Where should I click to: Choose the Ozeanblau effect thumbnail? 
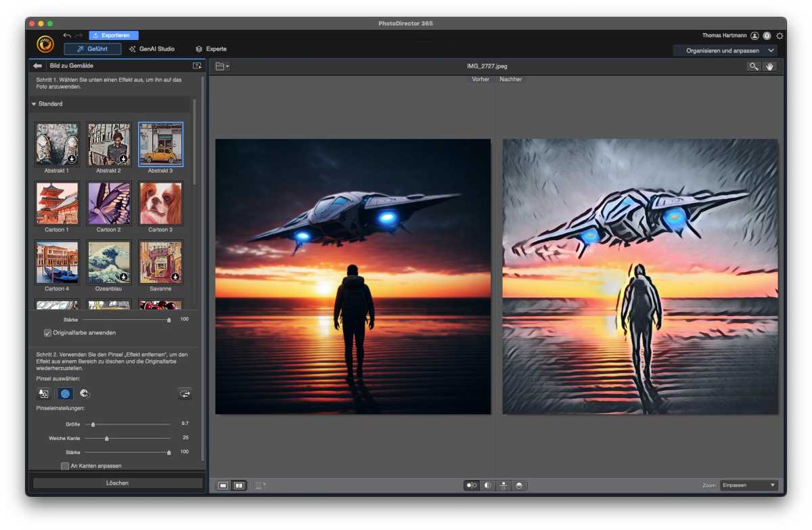click(x=109, y=262)
